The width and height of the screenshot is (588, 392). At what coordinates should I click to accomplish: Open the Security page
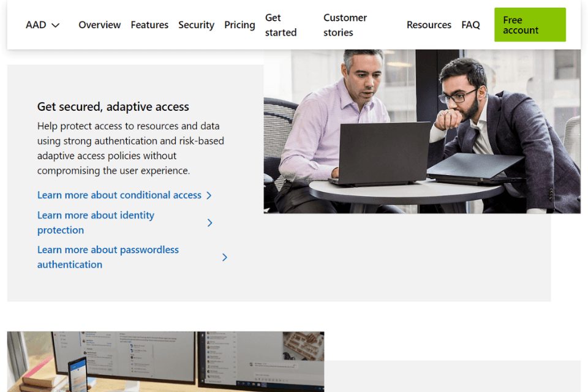(x=196, y=24)
